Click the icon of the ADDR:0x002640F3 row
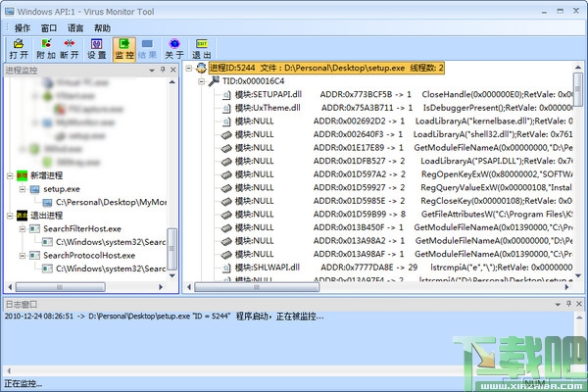The width and height of the screenshot is (588, 392). [x=226, y=135]
